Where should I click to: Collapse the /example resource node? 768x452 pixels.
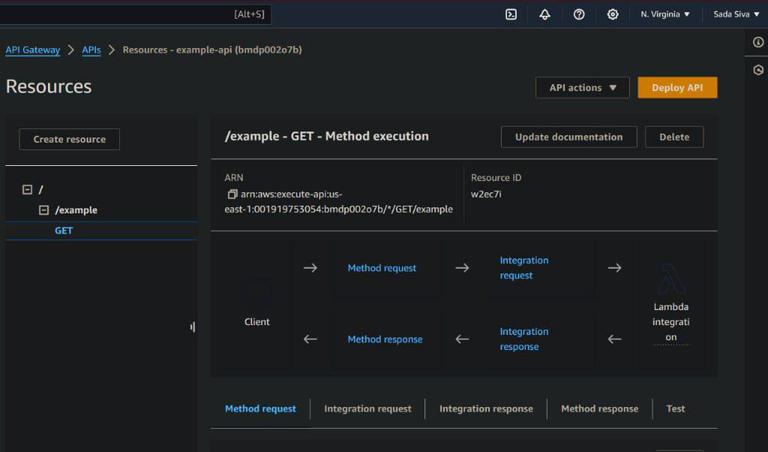[44, 210]
